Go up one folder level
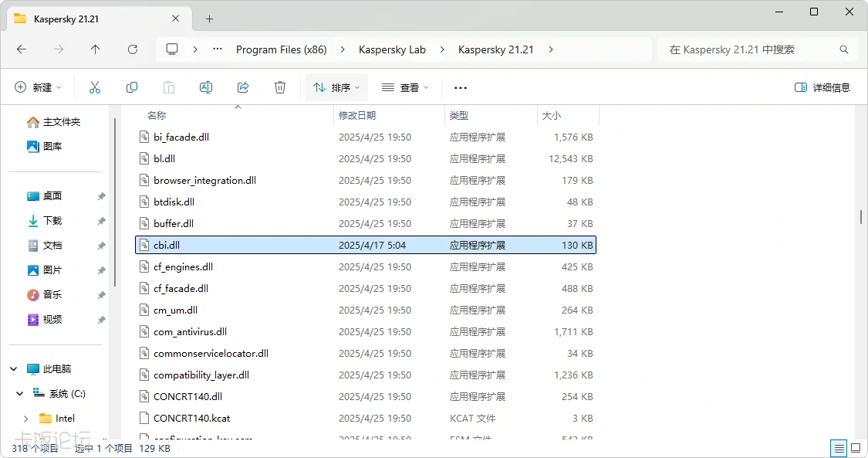 96,49
